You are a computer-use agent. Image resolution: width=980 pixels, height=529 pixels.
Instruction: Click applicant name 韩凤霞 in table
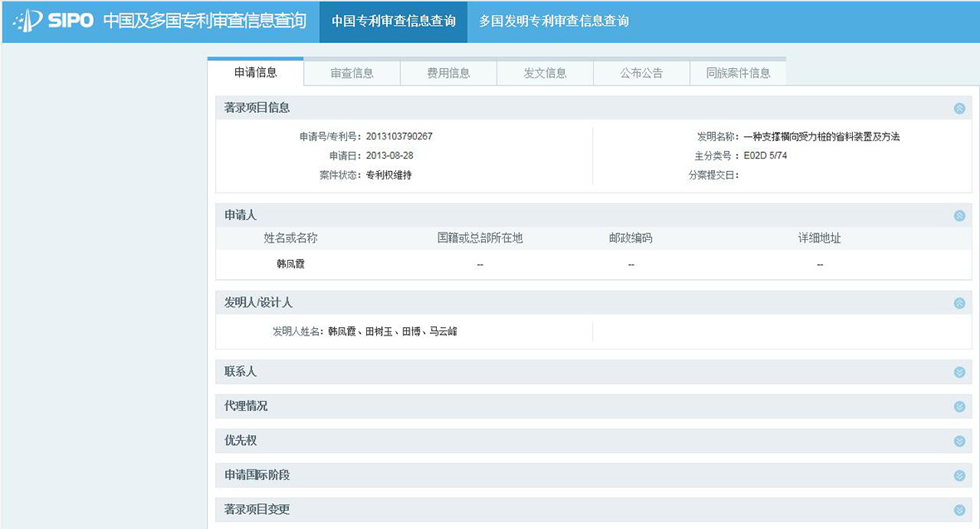pyautogui.click(x=291, y=264)
